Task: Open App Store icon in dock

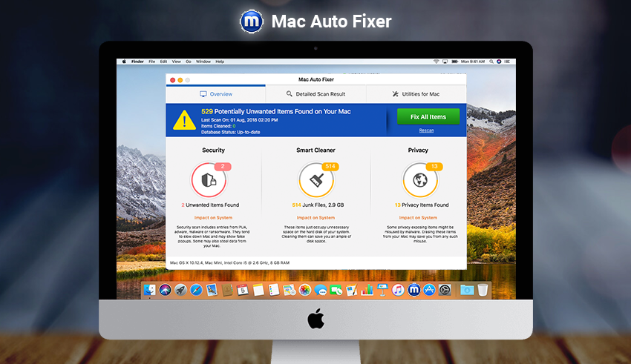Action: coord(429,290)
